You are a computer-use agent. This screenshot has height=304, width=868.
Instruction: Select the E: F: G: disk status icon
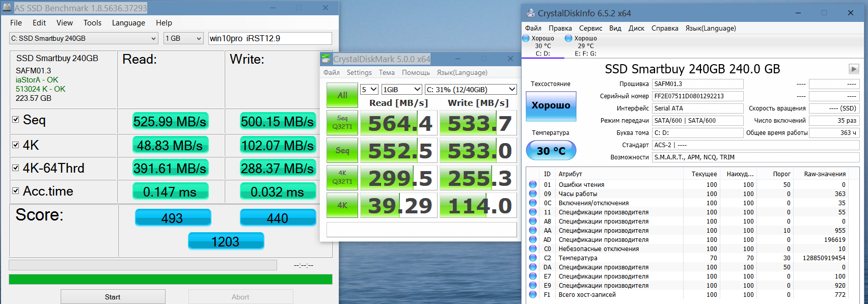click(x=568, y=38)
